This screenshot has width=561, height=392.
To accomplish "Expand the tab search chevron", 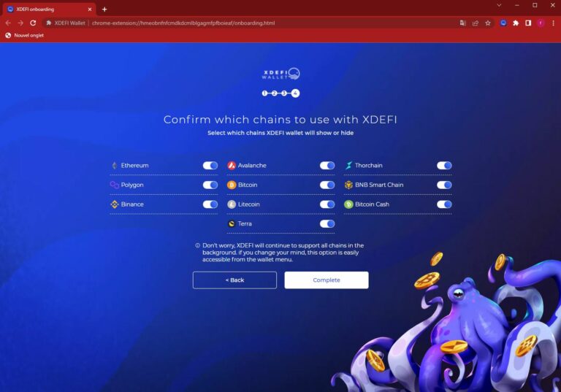I will [499, 5].
